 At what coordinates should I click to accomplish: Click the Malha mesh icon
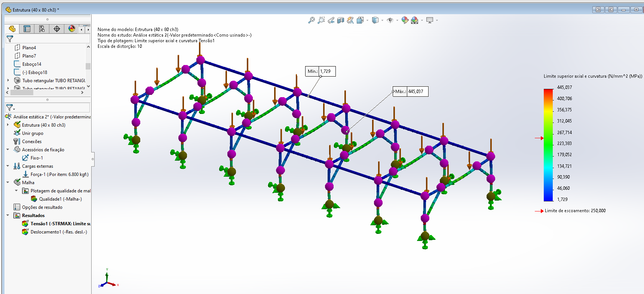(x=17, y=182)
